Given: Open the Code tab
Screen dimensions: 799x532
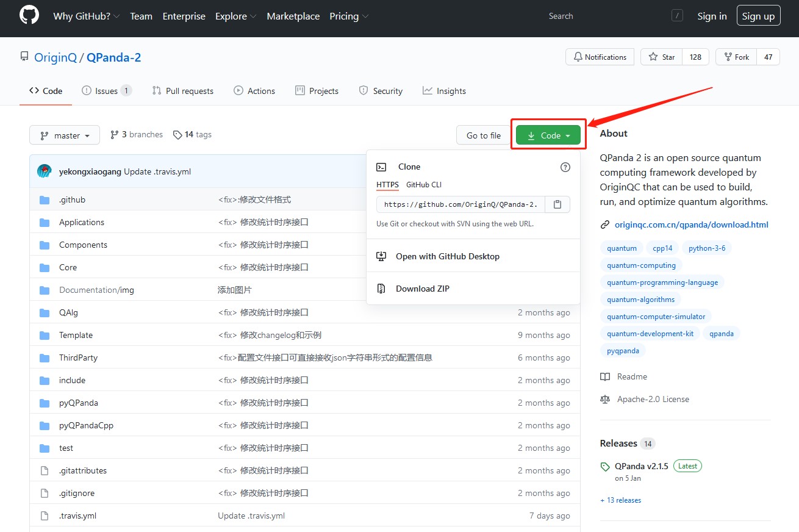Looking at the screenshot, I should 46,91.
